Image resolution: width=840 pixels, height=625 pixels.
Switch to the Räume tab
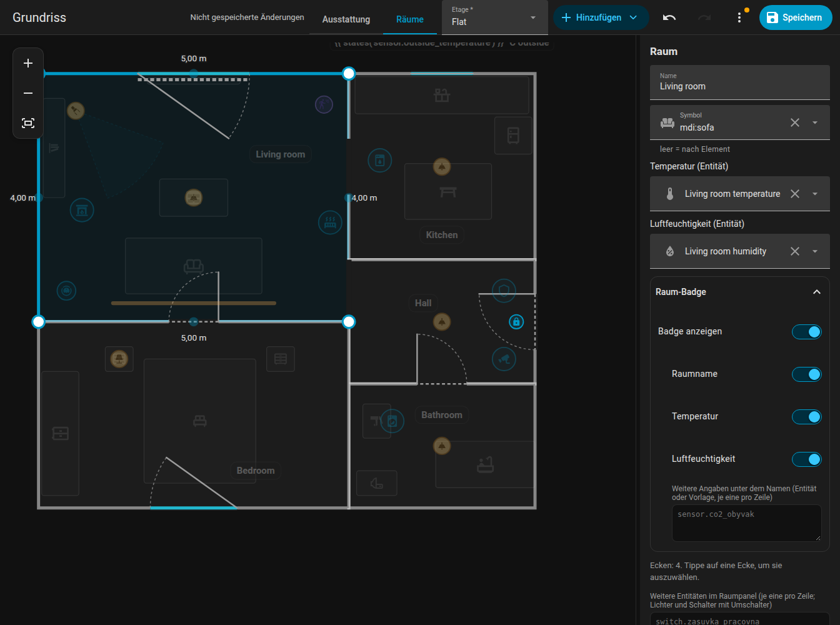410,19
